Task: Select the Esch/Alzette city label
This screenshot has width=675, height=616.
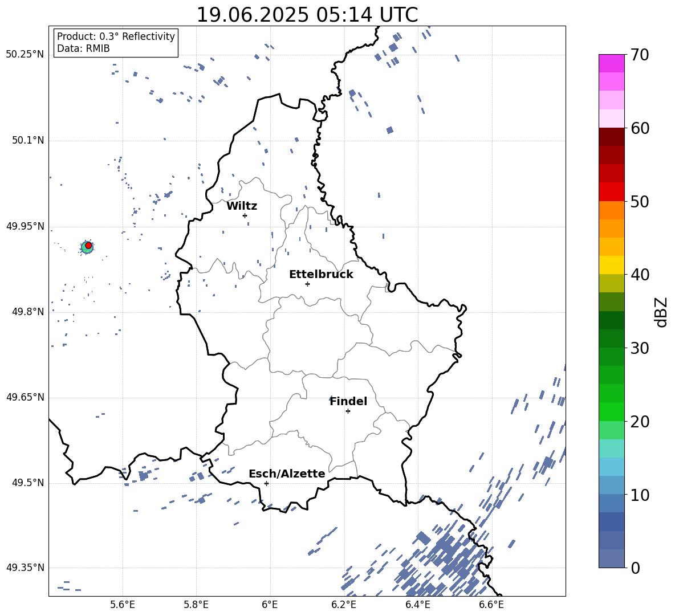Action: [287, 474]
